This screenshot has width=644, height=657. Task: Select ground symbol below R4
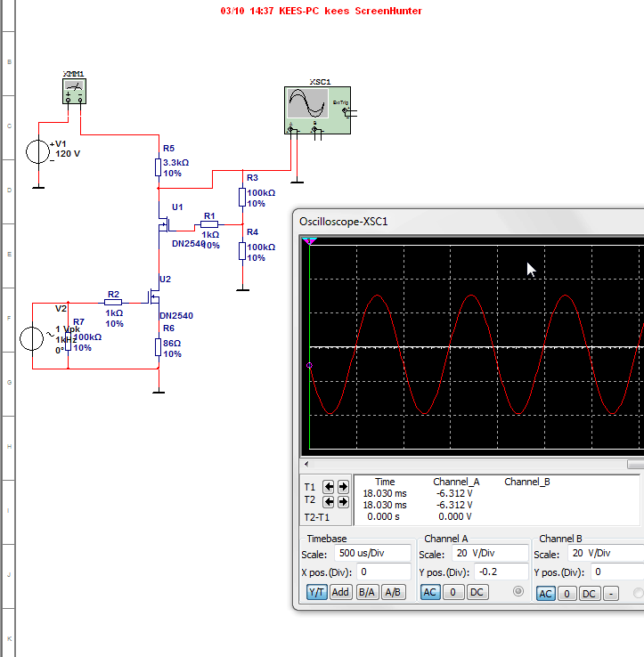[242, 289]
